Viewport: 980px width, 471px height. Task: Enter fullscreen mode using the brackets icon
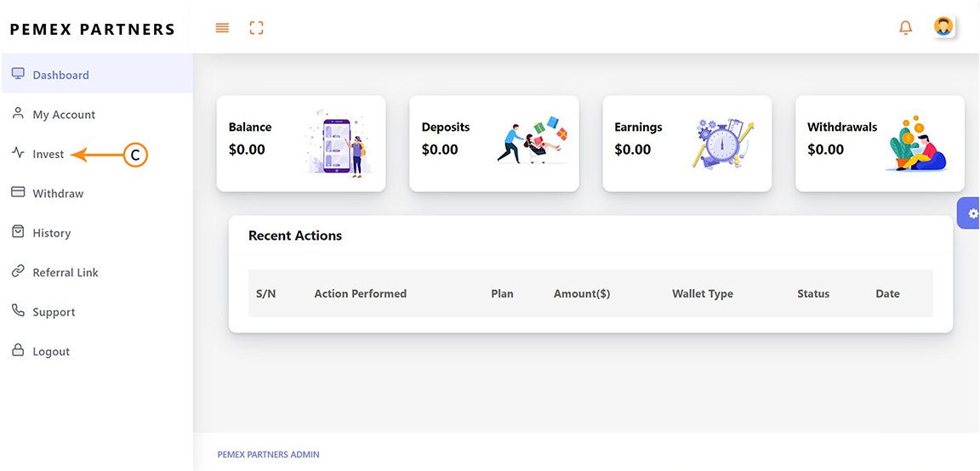[x=256, y=28]
